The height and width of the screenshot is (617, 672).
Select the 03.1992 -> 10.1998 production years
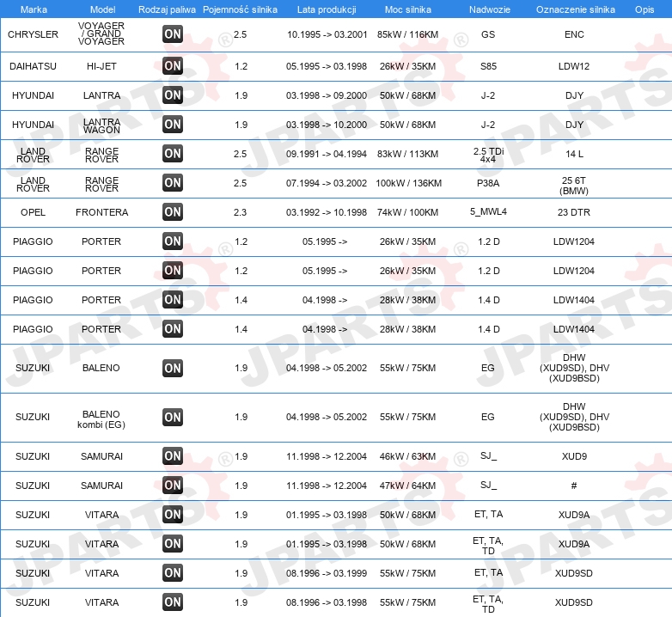327,212
